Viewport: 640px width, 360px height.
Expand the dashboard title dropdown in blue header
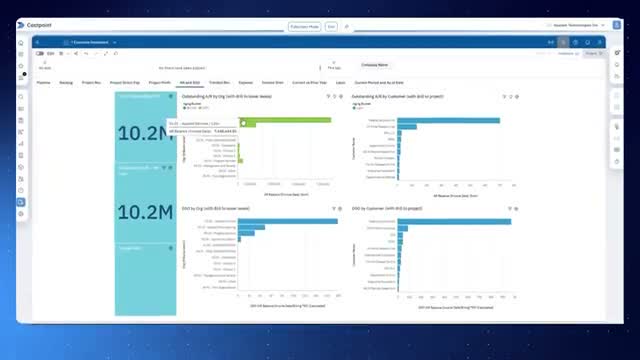point(115,42)
